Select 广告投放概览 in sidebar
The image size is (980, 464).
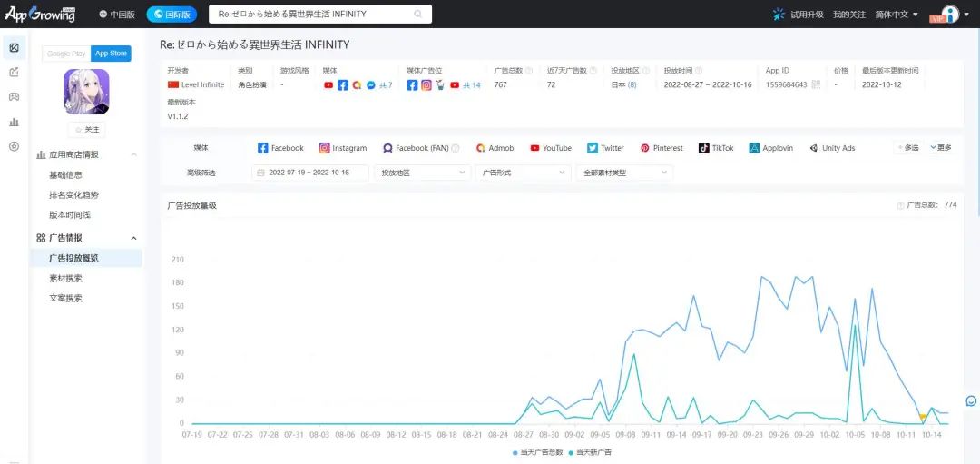pos(86,258)
